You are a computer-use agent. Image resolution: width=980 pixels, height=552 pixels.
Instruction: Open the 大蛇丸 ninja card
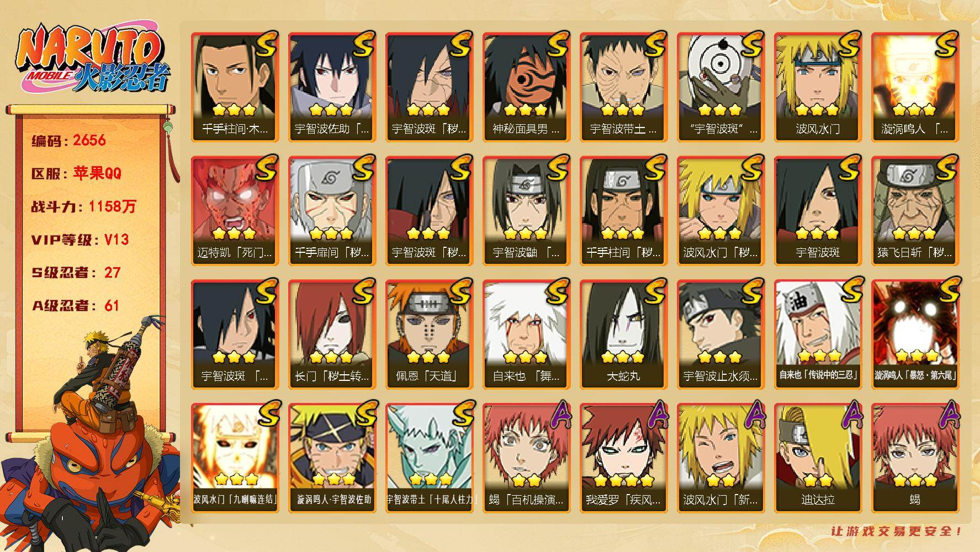point(623,335)
